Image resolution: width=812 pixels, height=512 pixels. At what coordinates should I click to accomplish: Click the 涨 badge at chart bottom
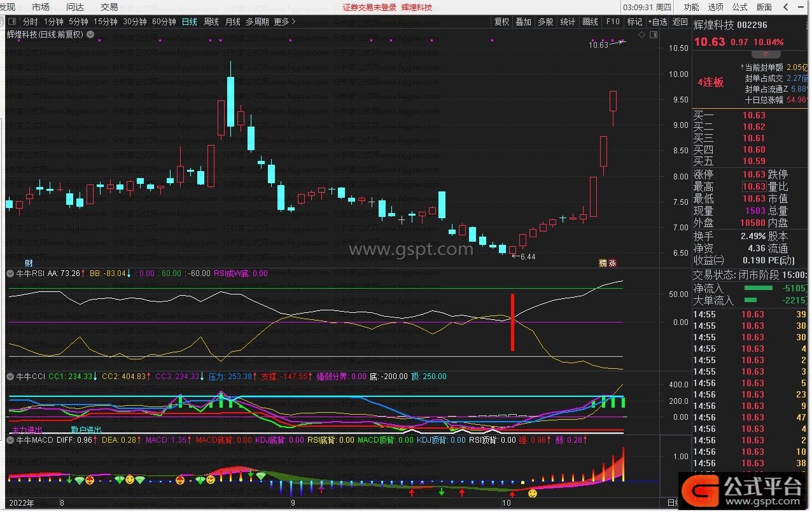click(613, 263)
